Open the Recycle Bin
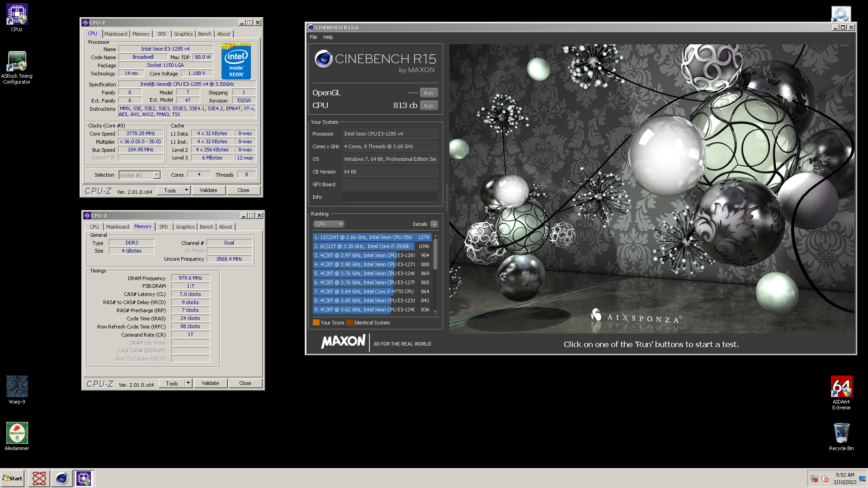Viewport: 868px width, 488px height. coord(841,436)
